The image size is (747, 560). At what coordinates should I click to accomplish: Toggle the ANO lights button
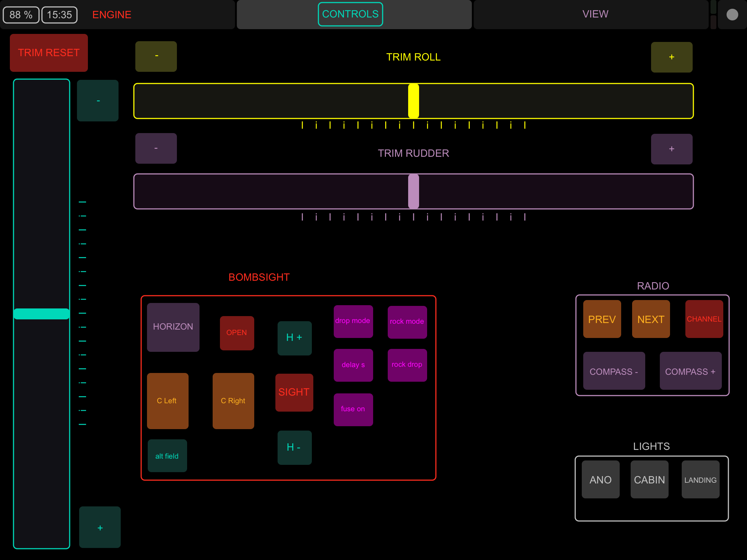[600, 479]
